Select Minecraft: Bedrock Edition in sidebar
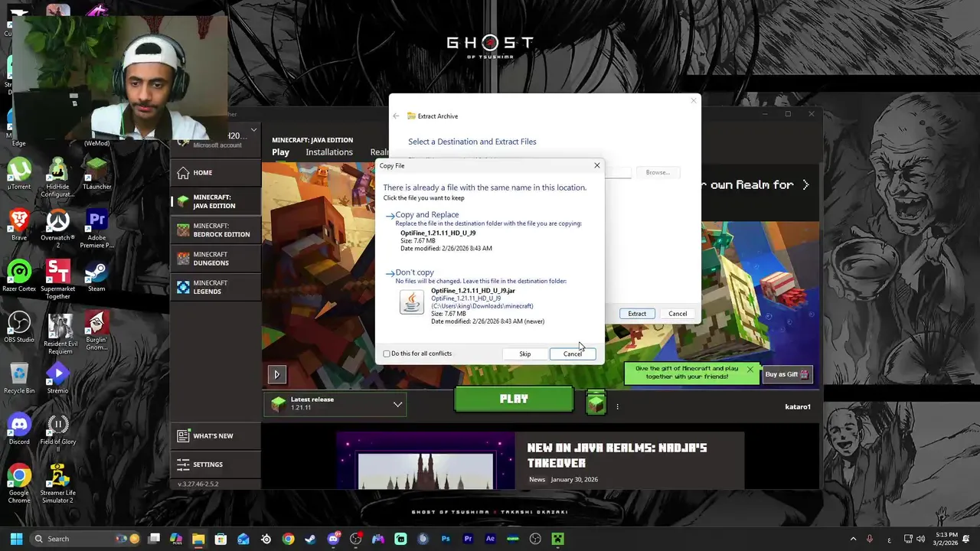This screenshot has height=551, width=980. click(216, 230)
